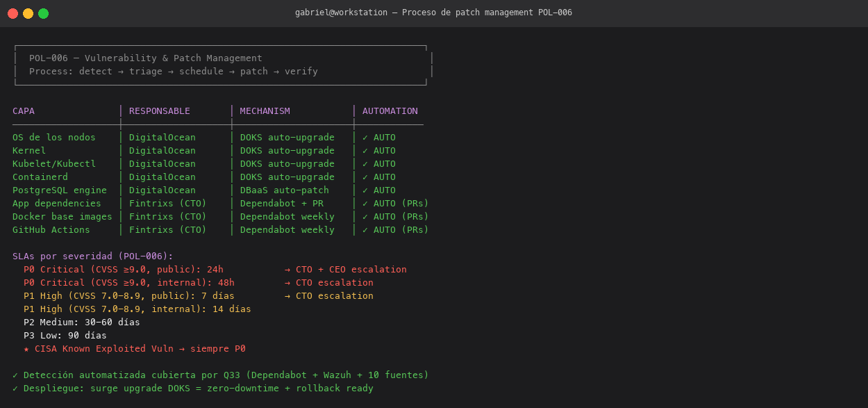The width and height of the screenshot is (868, 408).
Task: Select the 'Kubelet/Kubectl' row label
Action: pyautogui.click(x=54, y=164)
